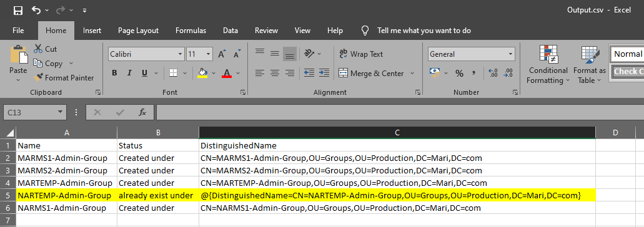This screenshot has height=227, width=644.
Task: Click the Insert Function fx icon
Action: (142, 112)
